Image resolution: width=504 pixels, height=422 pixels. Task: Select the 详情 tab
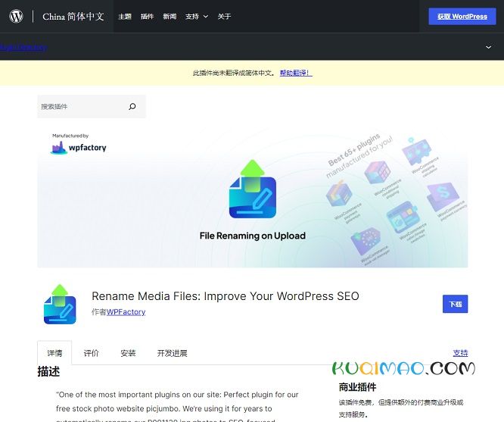(54, 353)
